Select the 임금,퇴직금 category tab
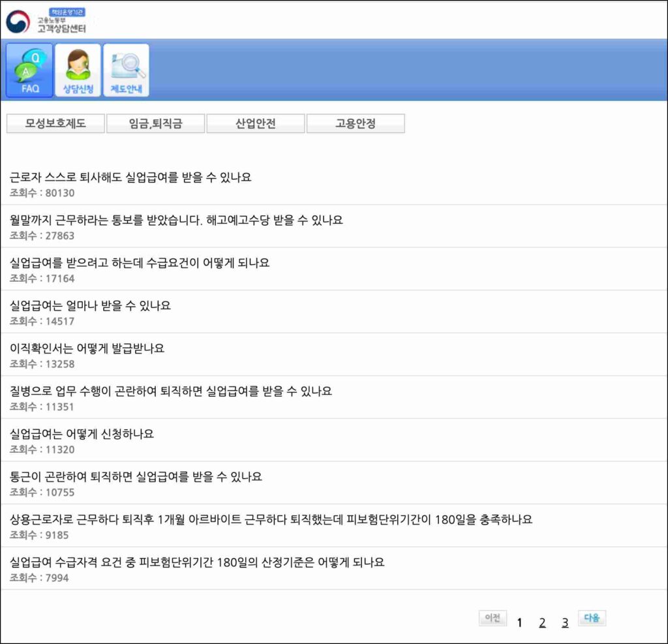This screenshot has width=668, height=644. click(x=155, y=123)
